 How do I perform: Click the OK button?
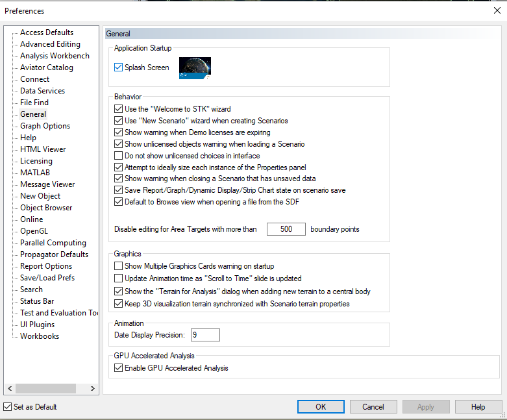click(321, 407)
